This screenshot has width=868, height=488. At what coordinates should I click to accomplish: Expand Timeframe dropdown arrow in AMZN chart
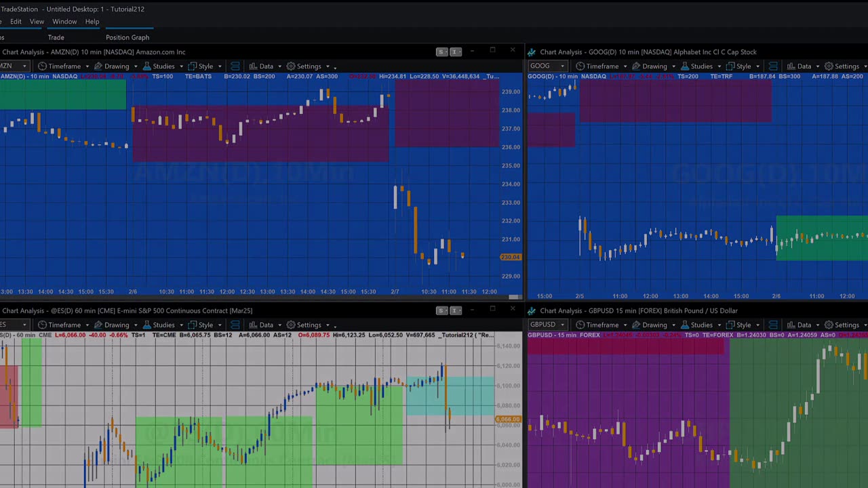(x=87, y=67)
